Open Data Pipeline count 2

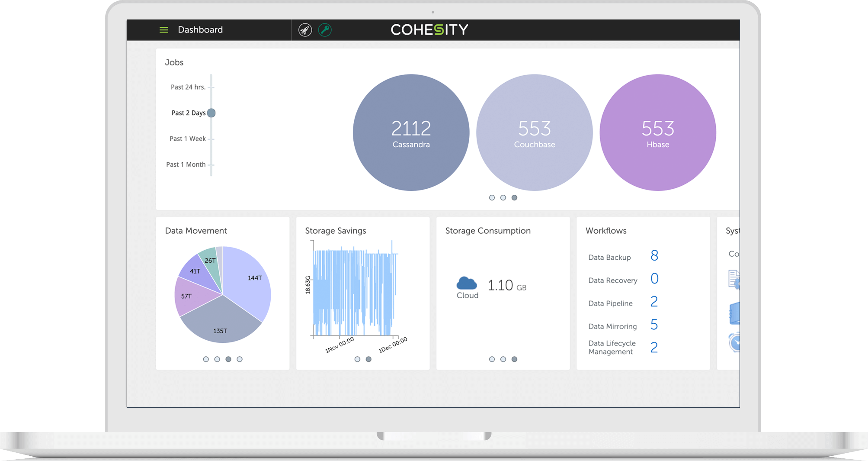tap(654, 302)
